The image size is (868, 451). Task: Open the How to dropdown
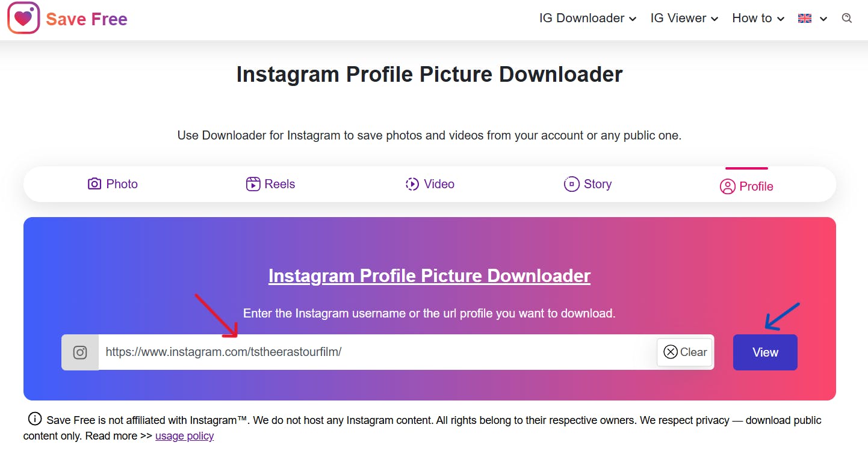click(758, 19)
